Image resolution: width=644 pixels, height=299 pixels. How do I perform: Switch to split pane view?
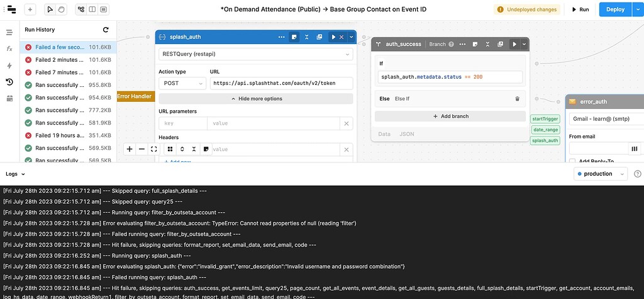[x=92, y=9]
